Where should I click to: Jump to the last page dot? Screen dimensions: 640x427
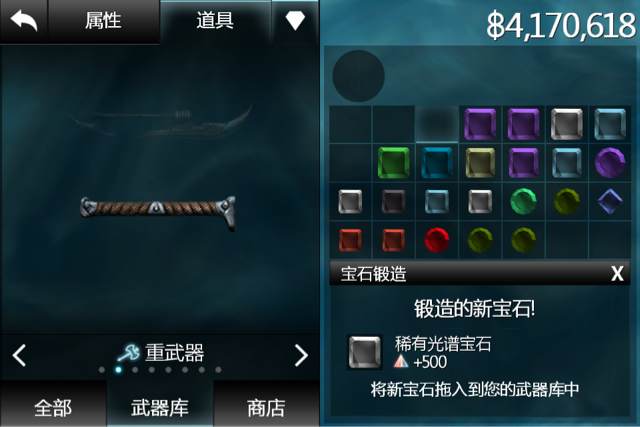tap(218, 370)
